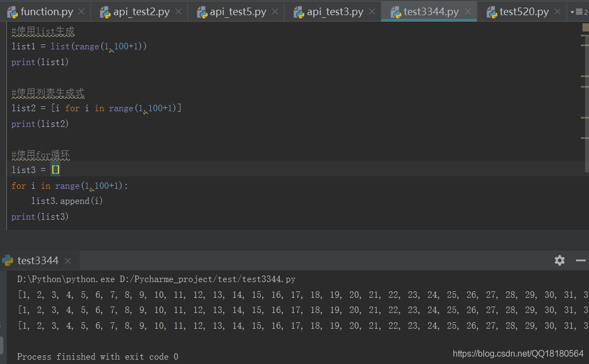Close the api_test2.py tab
This screenshot has height=364, width=589.
[178, 12]
